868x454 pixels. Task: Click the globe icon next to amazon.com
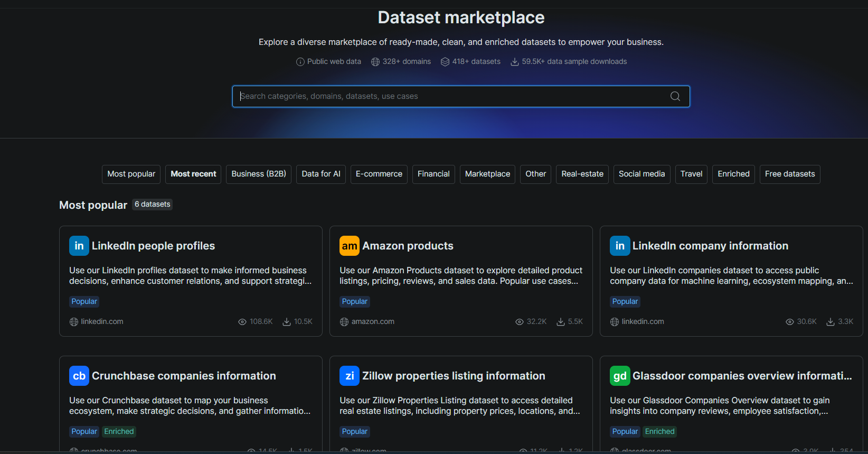[x=344, y=322]
